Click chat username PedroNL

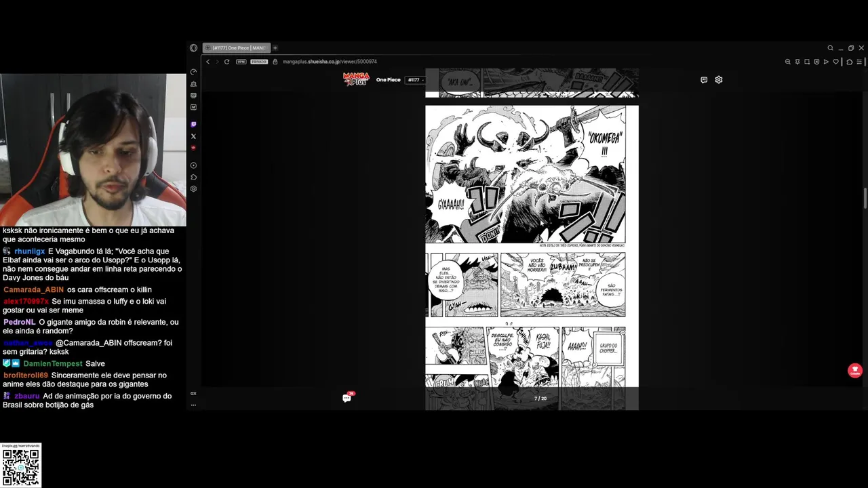click(x=18, y=323)
